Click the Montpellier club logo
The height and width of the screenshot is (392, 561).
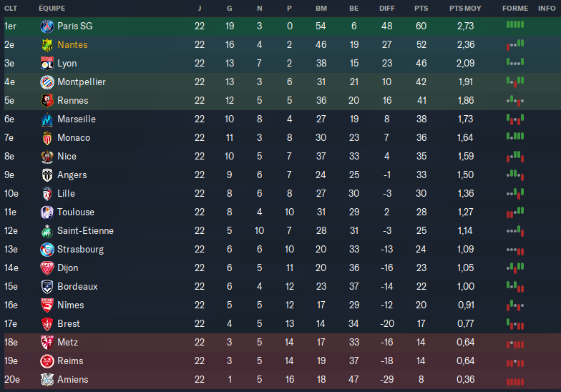(47, 82)
